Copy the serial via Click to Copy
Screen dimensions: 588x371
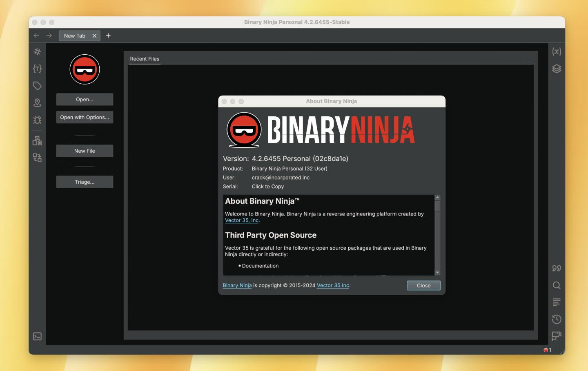click(268, 187)
